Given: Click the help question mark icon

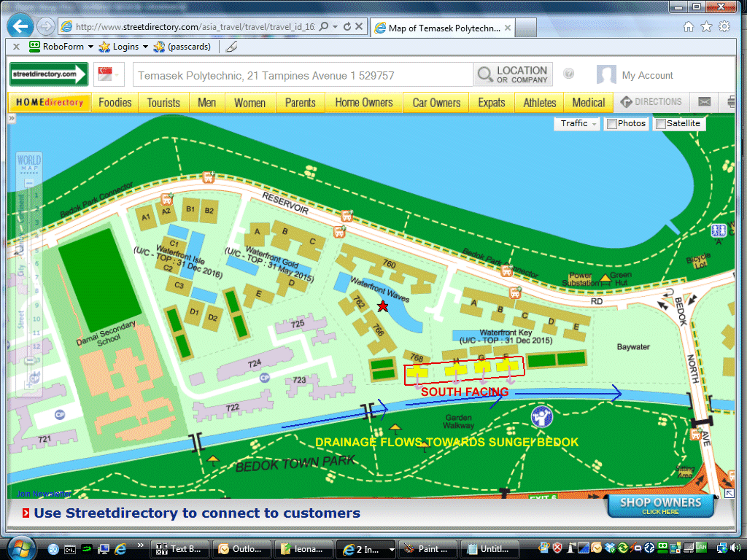Looking at the screenshot, I should click(568, 74).
